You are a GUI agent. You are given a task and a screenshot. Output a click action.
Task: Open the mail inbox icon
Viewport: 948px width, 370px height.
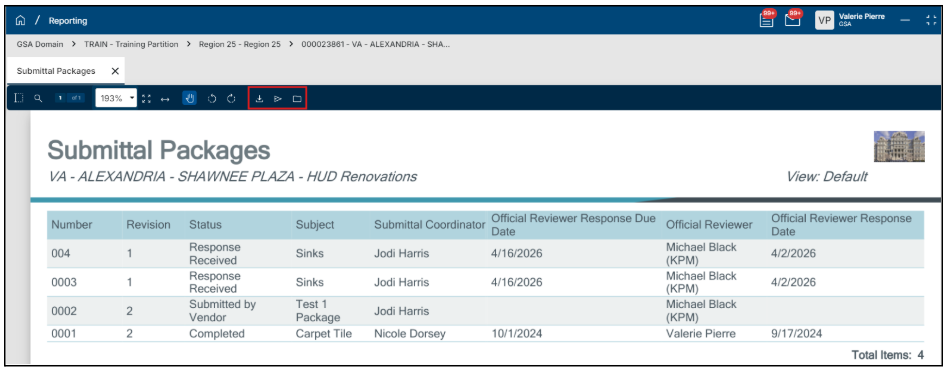coord(793,19)
